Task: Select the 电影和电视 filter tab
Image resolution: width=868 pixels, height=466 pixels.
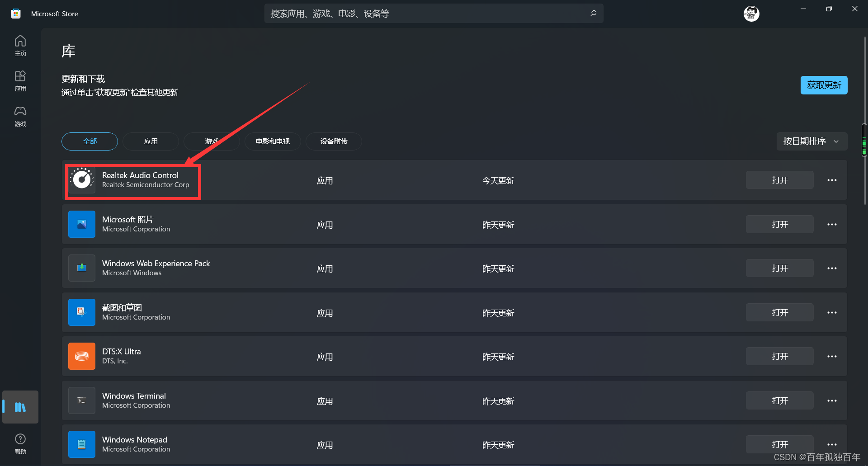Action: click(x=273, y=141)
